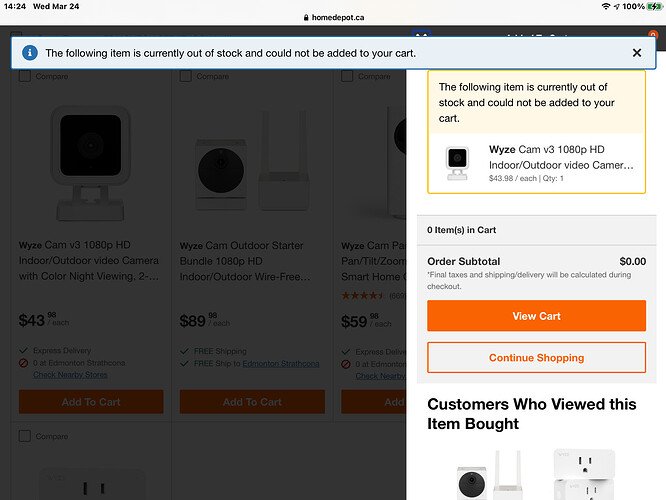Viewport: 666px width, 500px height.
Task: Tap the homedepot.ca address bar
Action: (334, 17)
